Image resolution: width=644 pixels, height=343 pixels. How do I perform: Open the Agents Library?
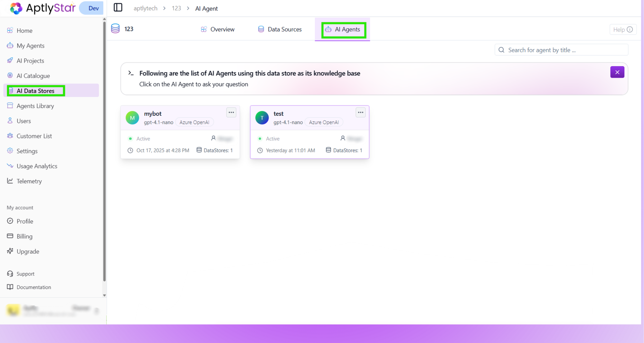pyautogui.click(x=35, y=106)
